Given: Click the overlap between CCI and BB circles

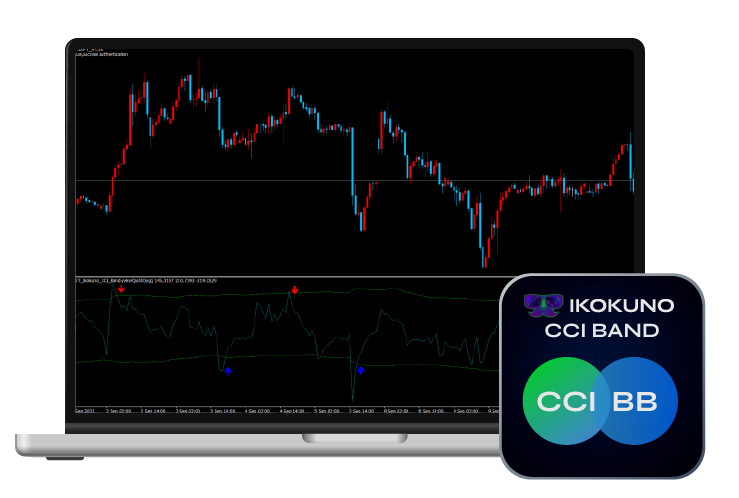Looking at the screenshot, I should pos(600,401).
